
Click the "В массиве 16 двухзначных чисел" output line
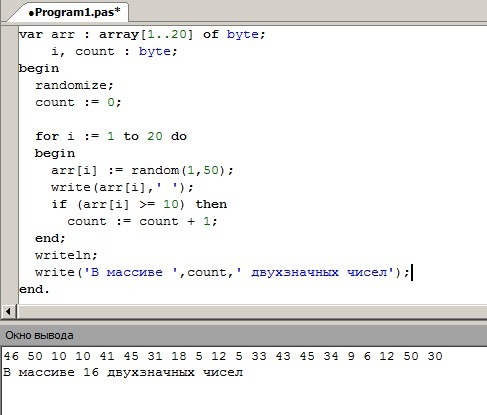[x=123, y=372]
